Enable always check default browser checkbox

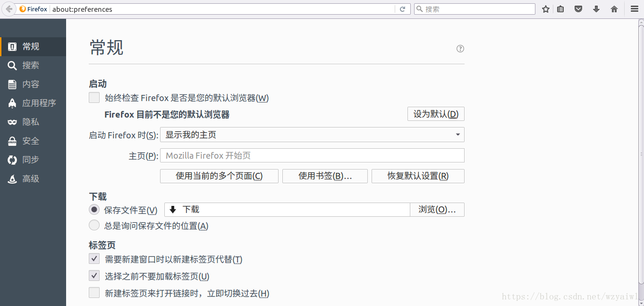94,98
